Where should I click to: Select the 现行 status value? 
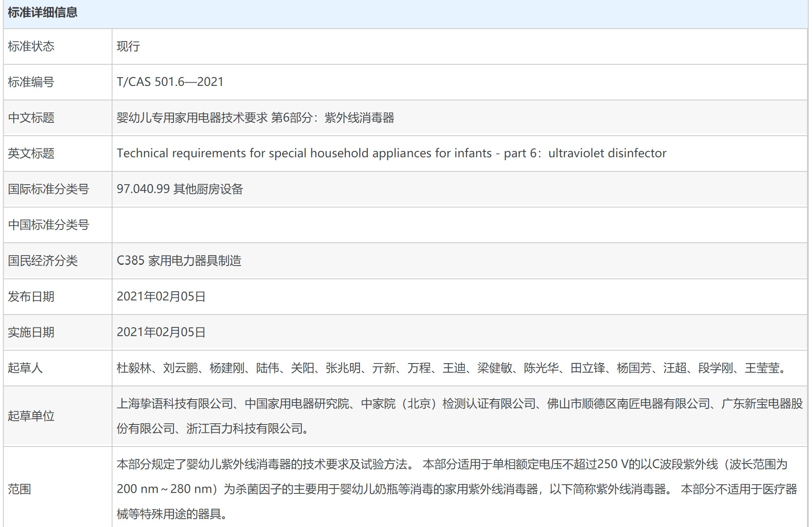tap(128, 46)
